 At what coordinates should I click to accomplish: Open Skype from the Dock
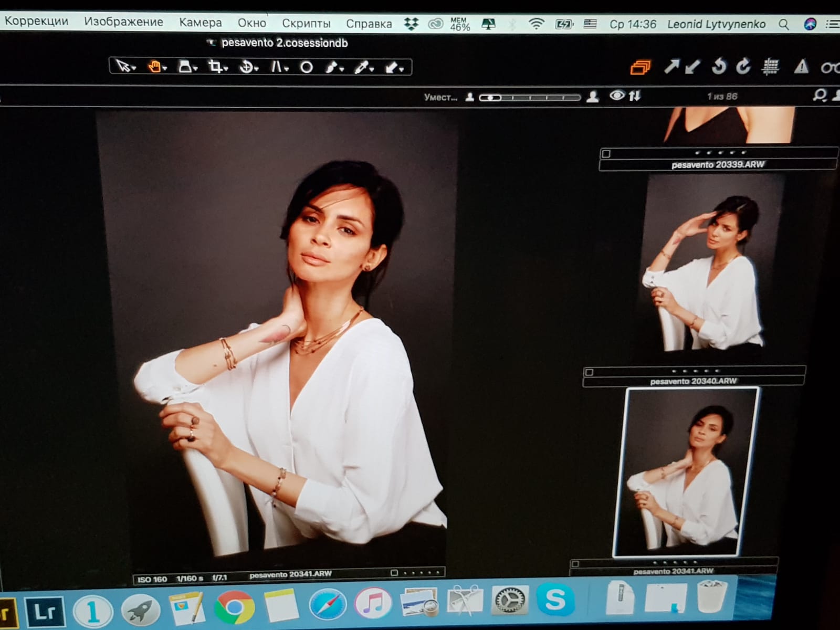click(555, 600)
